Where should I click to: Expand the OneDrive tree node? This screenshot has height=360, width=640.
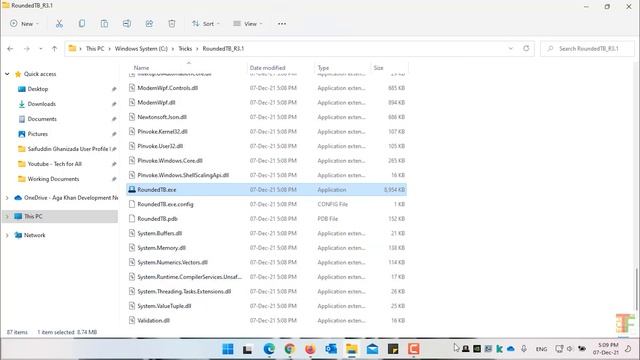[7, 198]
